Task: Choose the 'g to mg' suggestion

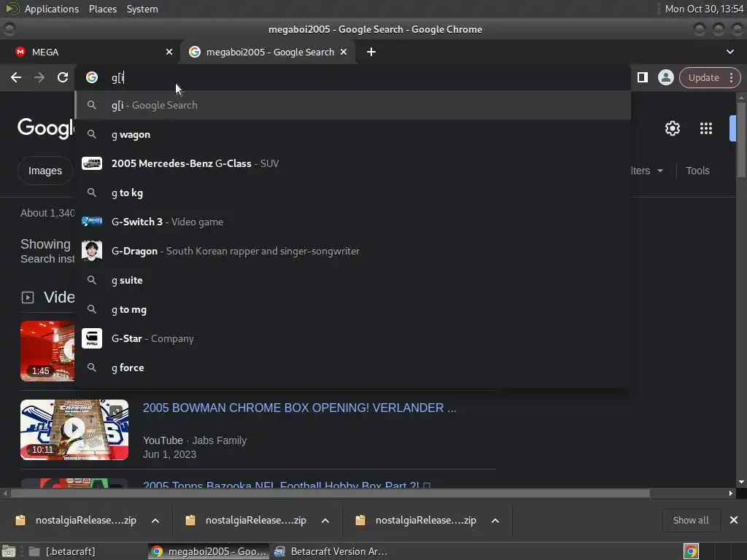Action: tap(353, 309)
